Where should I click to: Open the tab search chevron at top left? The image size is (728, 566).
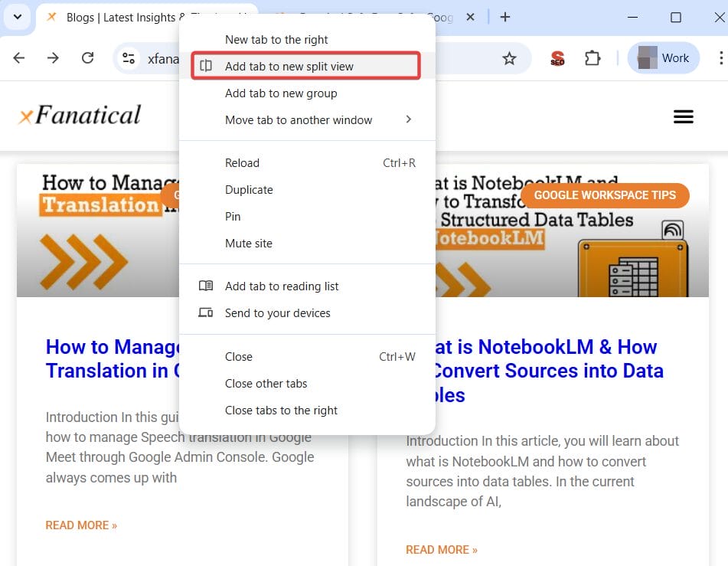pyautogui.click(x=17, y=16)
